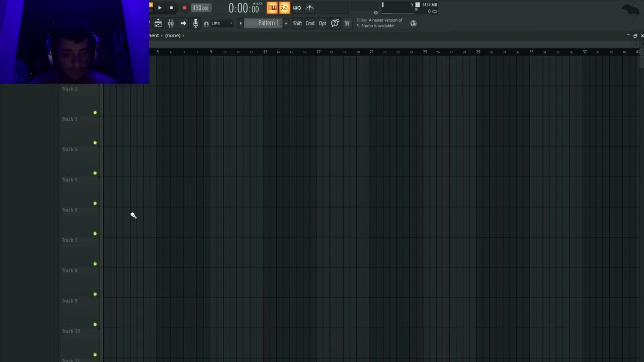
Task: Select the Track 5 label
Action: 69,179
